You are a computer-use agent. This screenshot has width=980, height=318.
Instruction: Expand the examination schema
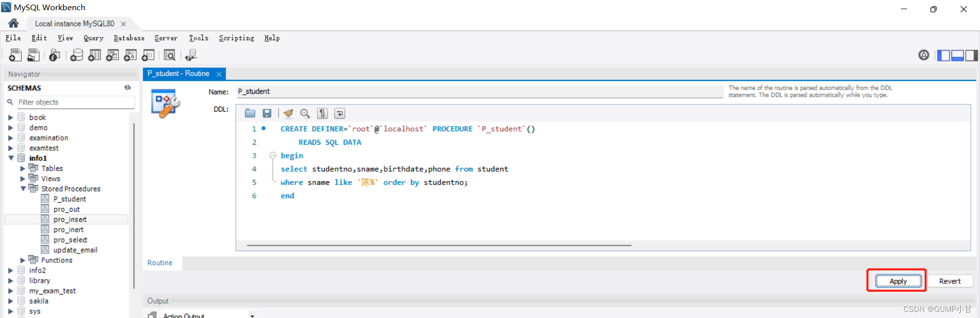point(10,138)
